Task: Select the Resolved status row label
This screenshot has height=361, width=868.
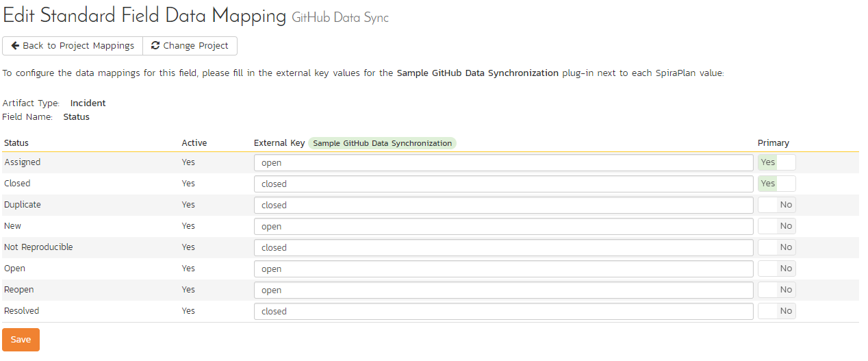Action: (21, 311)
